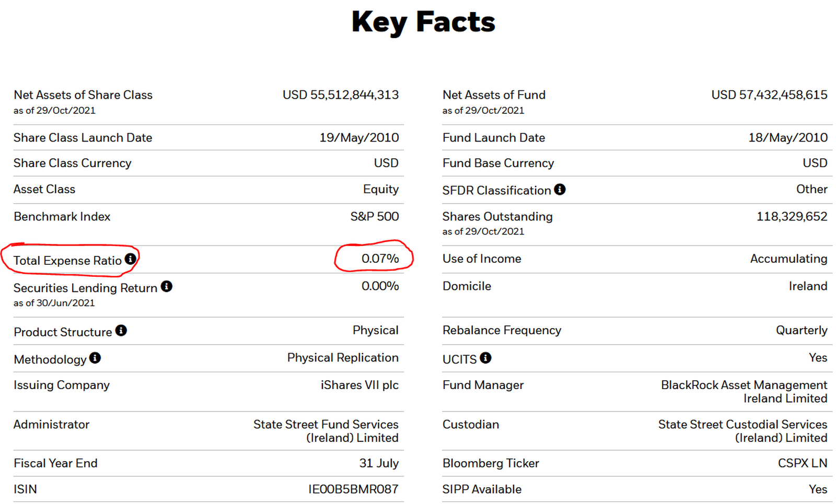Select the S&P 500 value
The width and height of the screenshot is (836, 504).
pyautogui.click(x=375, y=217)
